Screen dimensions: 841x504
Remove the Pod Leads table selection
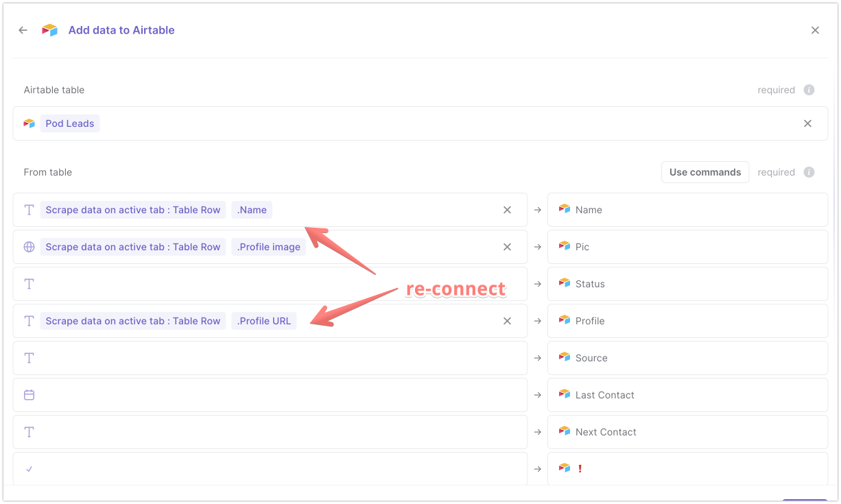pyautogui.click(x=807, y=123)
